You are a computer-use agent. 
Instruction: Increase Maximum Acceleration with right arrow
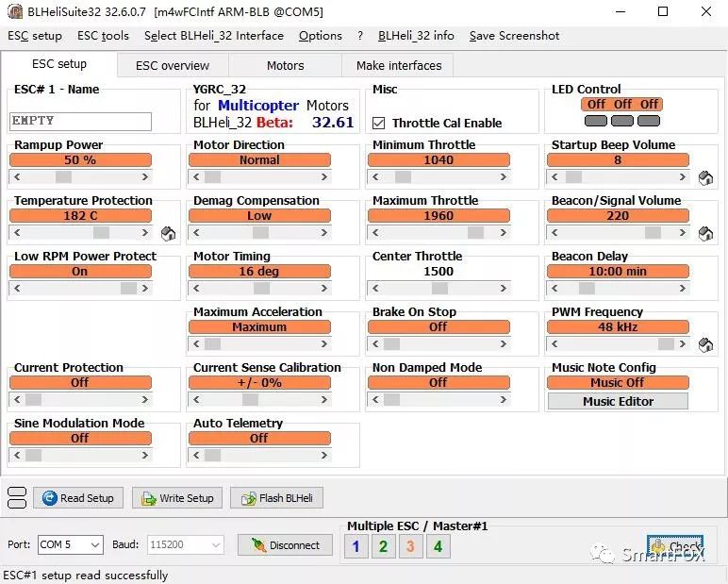point(324,343)
